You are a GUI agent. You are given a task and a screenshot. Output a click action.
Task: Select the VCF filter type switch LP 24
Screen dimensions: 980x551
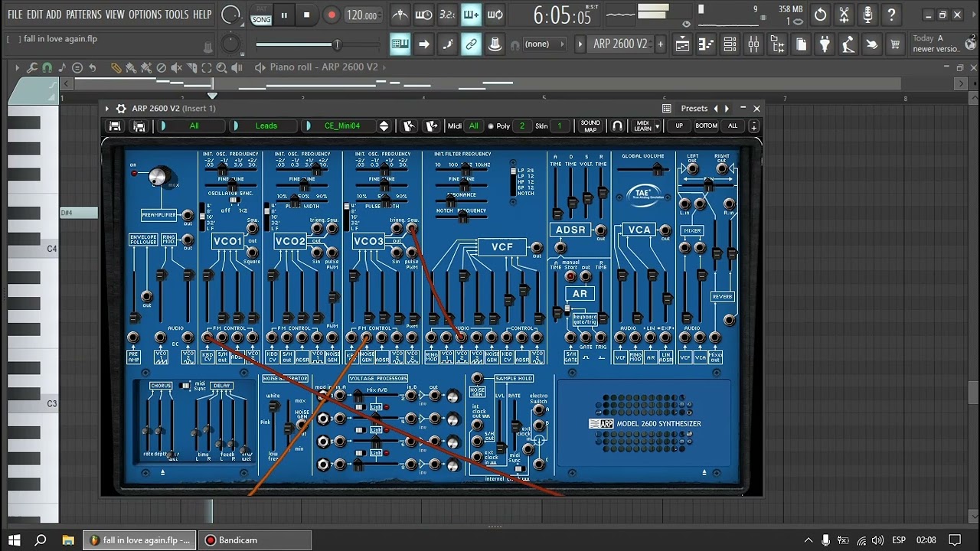pyautogui.click(x=513, y=171)
